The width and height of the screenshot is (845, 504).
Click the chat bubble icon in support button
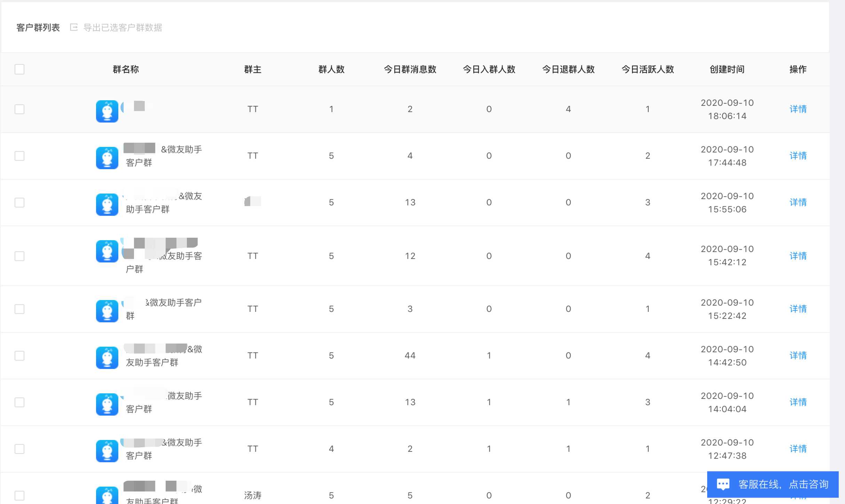pos(723,485)
